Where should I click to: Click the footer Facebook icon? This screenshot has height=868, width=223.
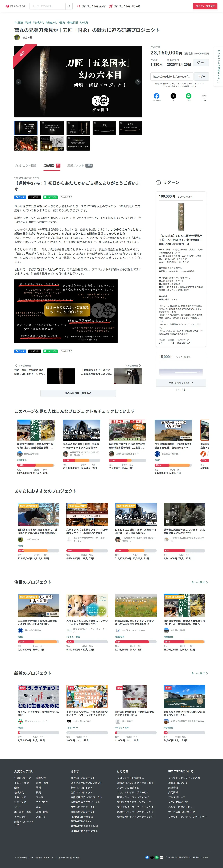tap(147, 857)
